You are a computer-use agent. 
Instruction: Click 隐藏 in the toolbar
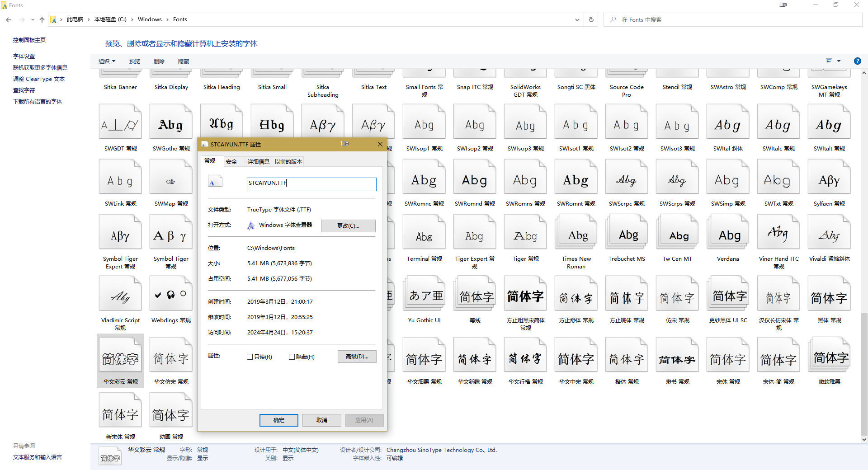(184, 61)
